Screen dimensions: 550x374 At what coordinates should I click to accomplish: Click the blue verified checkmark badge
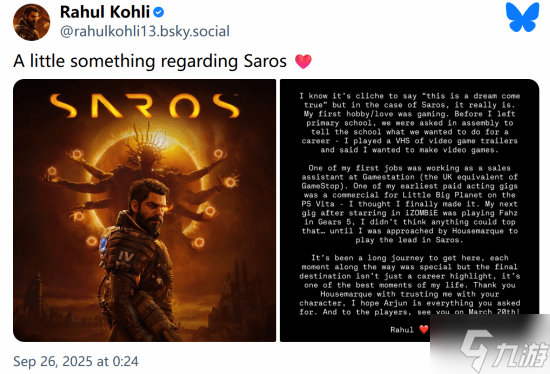click(159, 12)
